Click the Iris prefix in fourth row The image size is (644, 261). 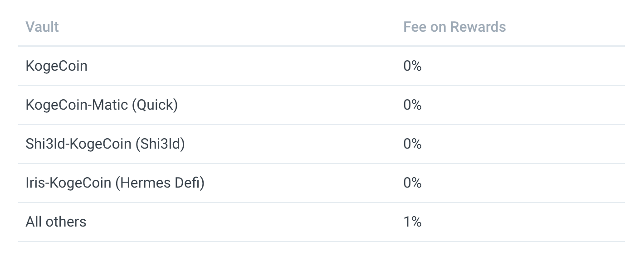35,183
